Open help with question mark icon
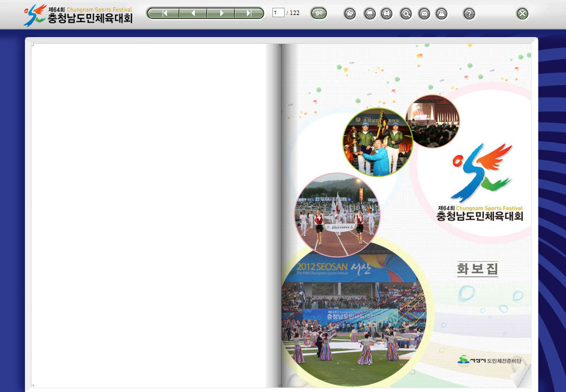 (469, 14)
